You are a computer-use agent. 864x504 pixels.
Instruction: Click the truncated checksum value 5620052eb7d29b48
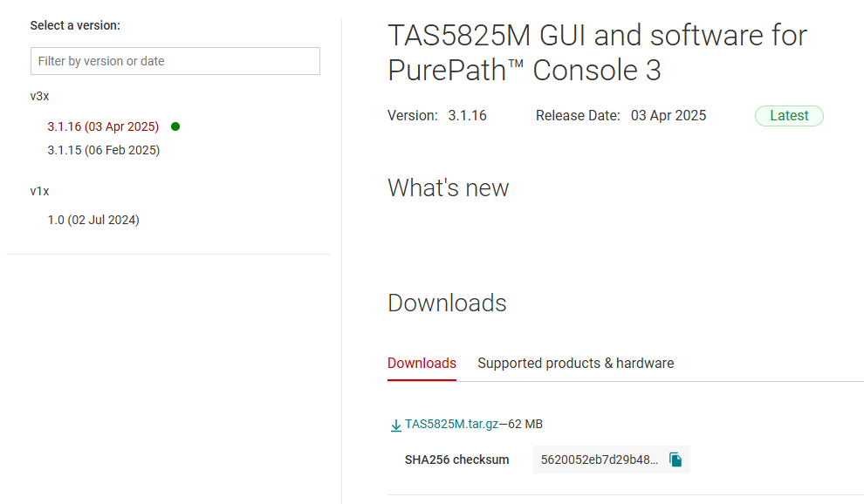[600, 460]
